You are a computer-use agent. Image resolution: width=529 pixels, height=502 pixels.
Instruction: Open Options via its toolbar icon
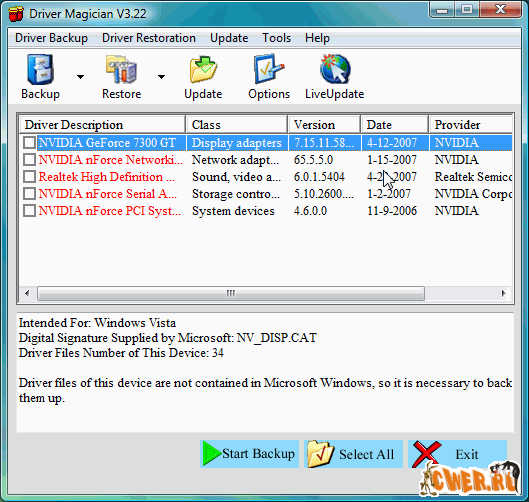click(x=269, y=68)
